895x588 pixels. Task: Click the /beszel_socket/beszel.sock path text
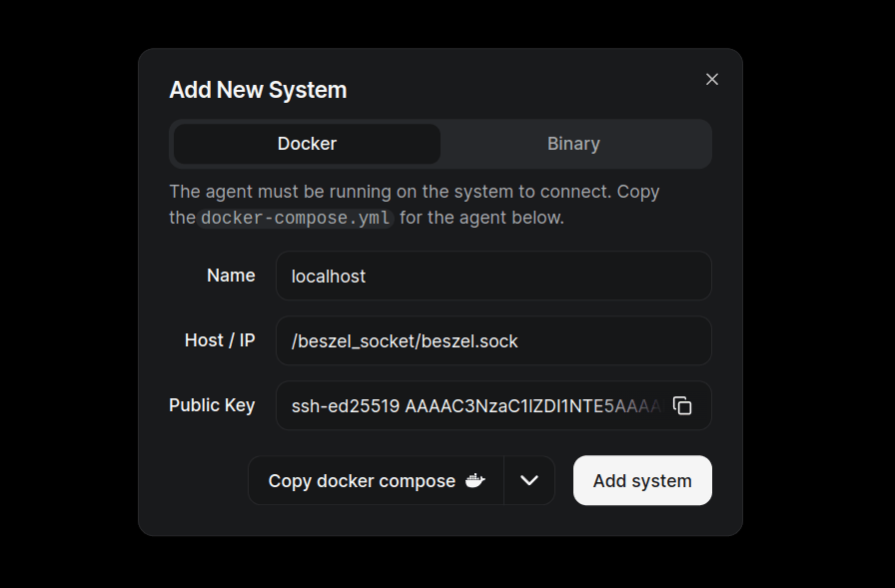point(405,341)
